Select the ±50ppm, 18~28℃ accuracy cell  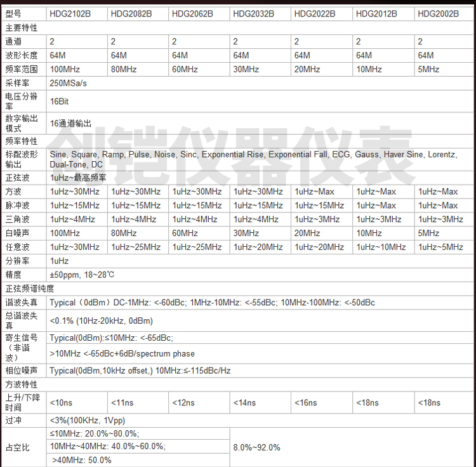pos(82,275)
